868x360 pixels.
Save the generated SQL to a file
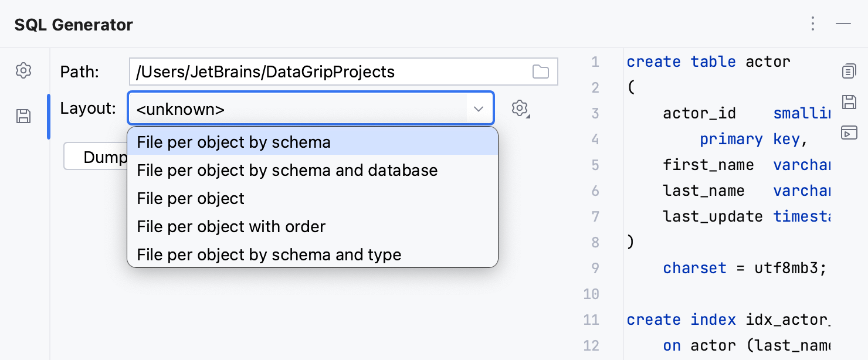click(849, 101)
